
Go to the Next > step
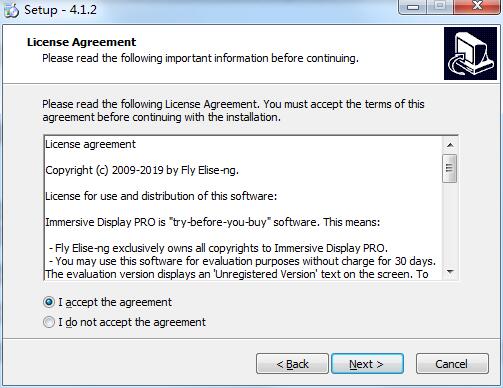tap(367, 364)
